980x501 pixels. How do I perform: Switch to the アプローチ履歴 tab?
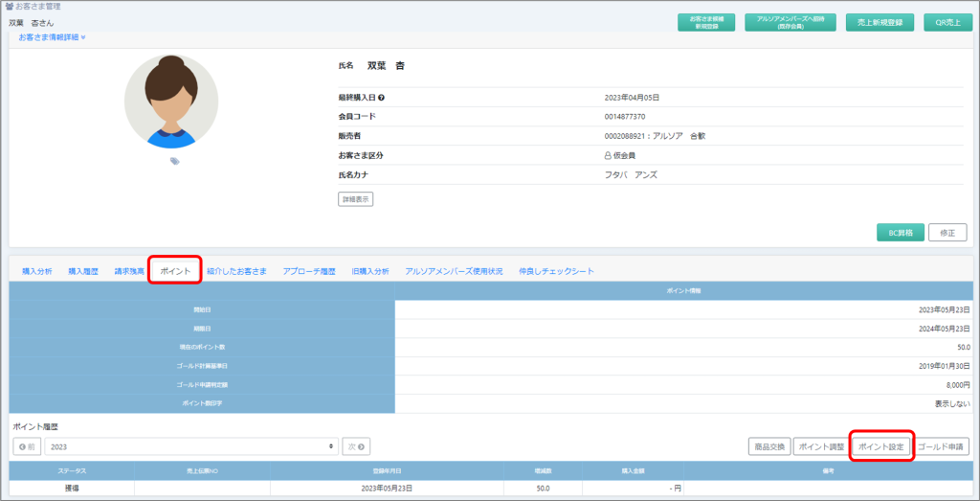pos(309,271)
